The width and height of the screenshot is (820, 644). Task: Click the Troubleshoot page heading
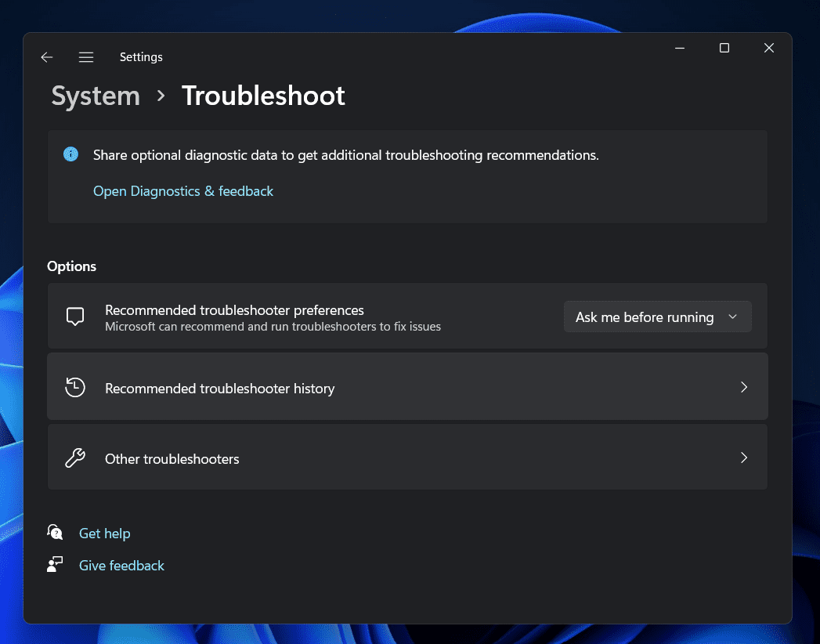click(x=263, y=96)
